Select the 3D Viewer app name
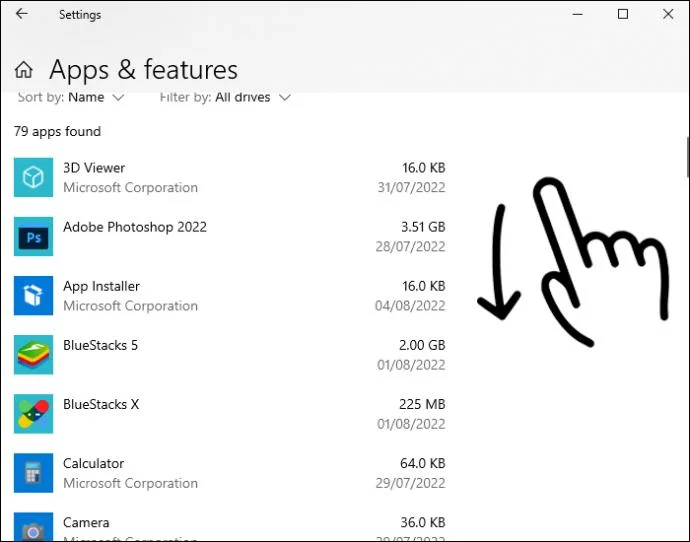Viewport: 690px width, 542px height. (x=94, y=168)
